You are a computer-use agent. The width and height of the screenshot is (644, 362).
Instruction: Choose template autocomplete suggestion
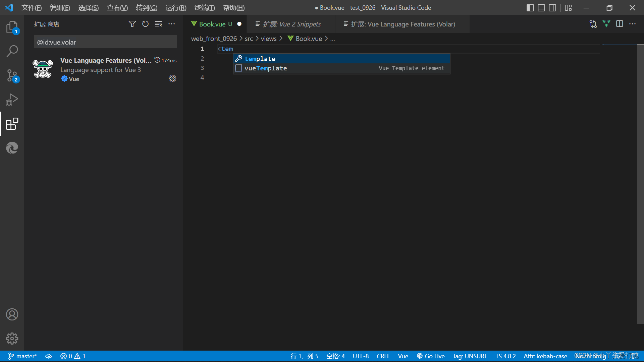click(x=342, y=59)
